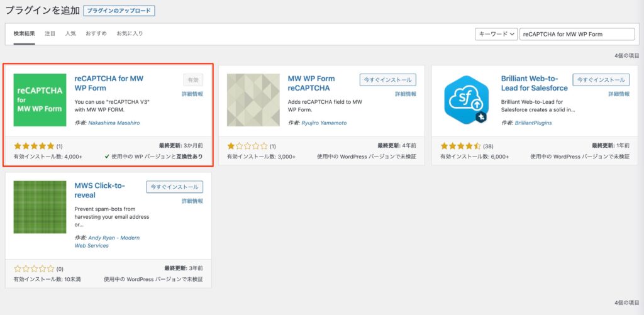Click the MWS Click-to-reveal green plaid icon
This screenshot has height=315, width=644.
pos(40,207)
